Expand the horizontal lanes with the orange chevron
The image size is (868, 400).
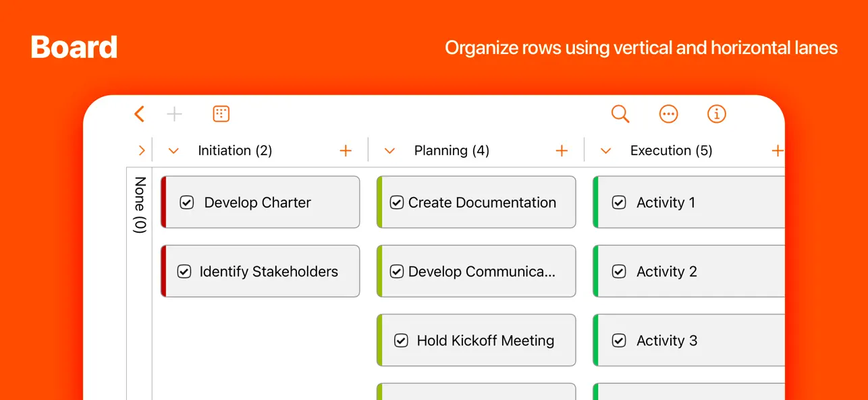(141, 150)
